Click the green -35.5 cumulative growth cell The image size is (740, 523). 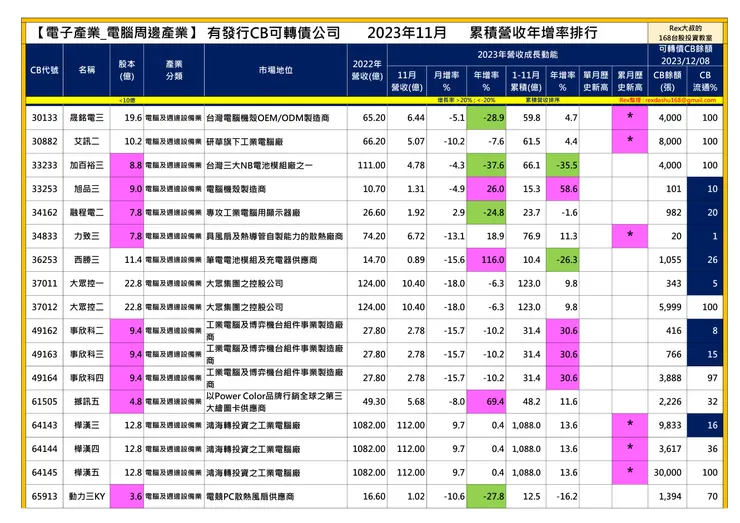(x=563, y=165)
